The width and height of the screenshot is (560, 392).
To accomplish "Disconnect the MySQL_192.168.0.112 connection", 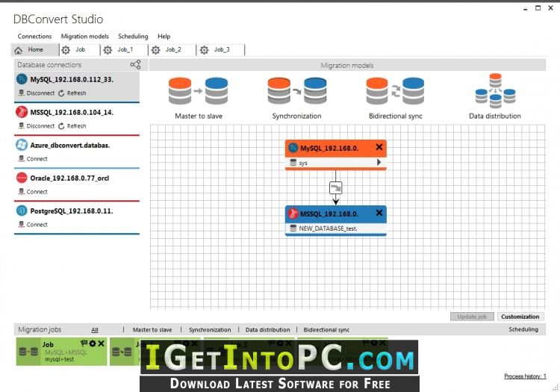I will [37, 93].
